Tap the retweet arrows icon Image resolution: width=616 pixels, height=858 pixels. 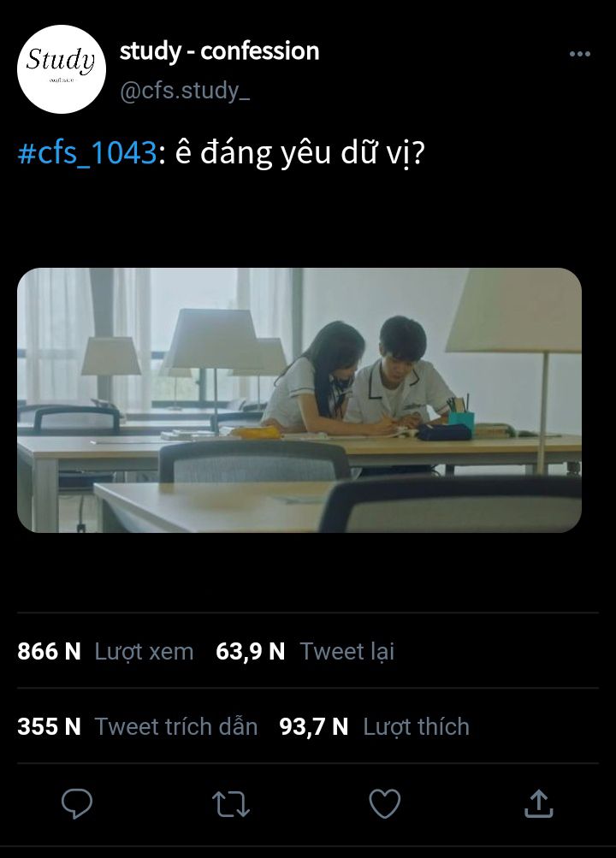[x=231, y=804]
